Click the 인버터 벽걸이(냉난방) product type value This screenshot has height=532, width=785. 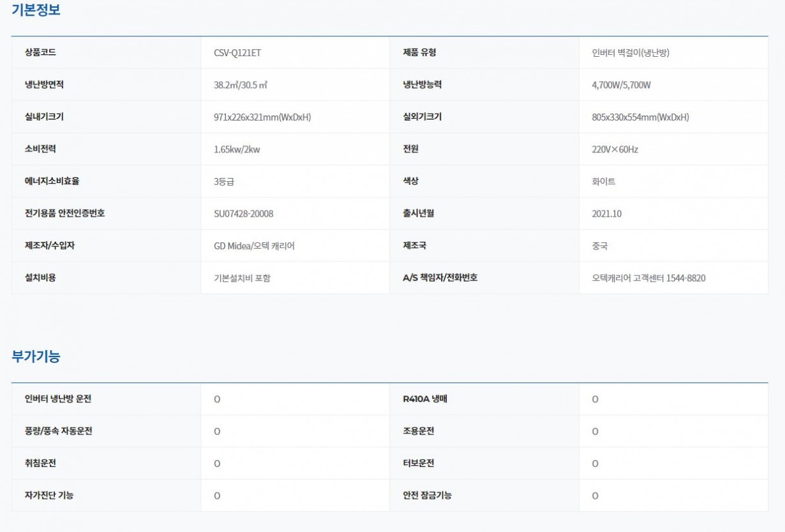631,53
